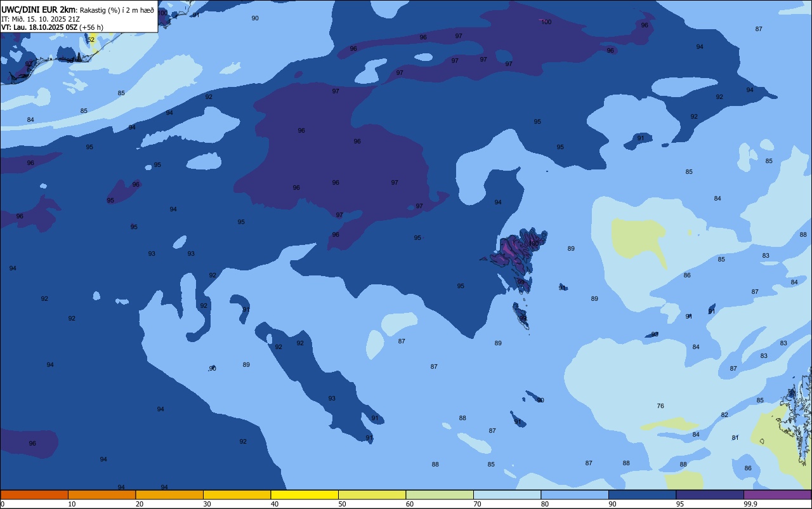Image resolution: width=812 pixels, height=509 pixels.
Task: Click the "70" legend tick label
Action: click(x=478, y=504)
